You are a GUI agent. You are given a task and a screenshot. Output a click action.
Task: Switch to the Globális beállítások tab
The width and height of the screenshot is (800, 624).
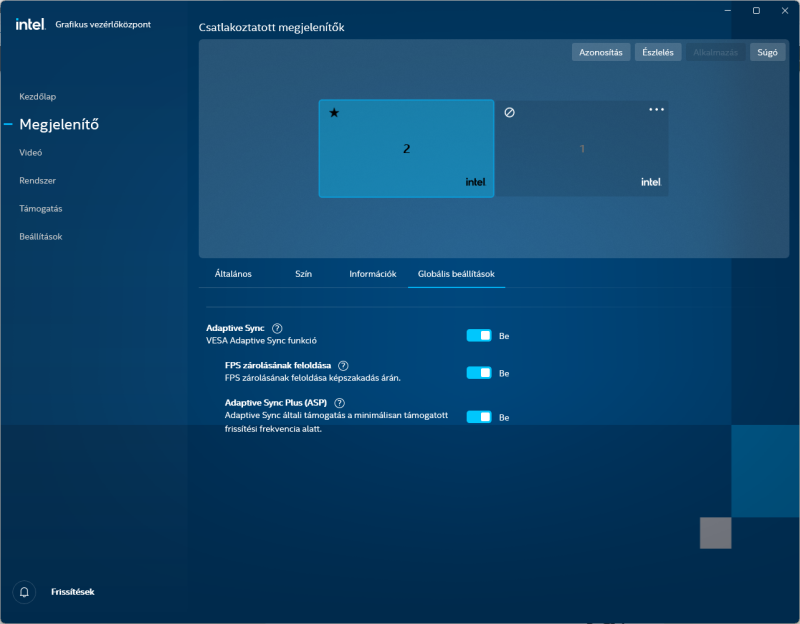tap(456, 274)
